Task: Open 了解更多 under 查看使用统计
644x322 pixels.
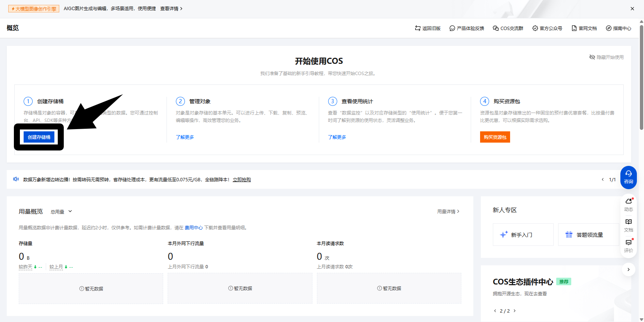Action: 337,137
